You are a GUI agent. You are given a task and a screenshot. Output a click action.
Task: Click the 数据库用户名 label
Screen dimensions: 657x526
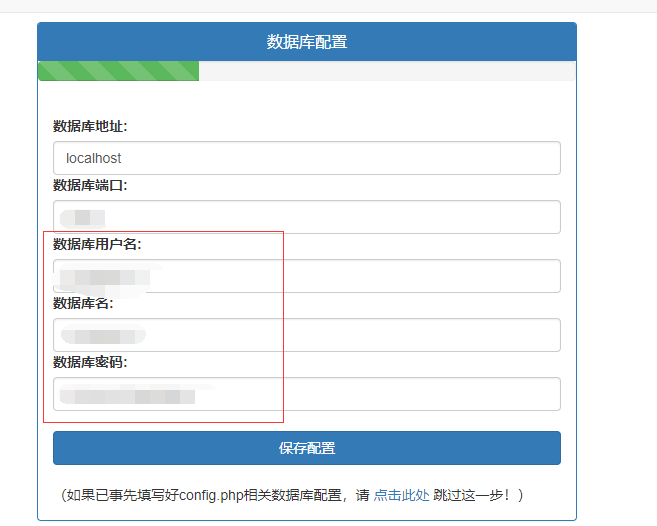[97, 244]
